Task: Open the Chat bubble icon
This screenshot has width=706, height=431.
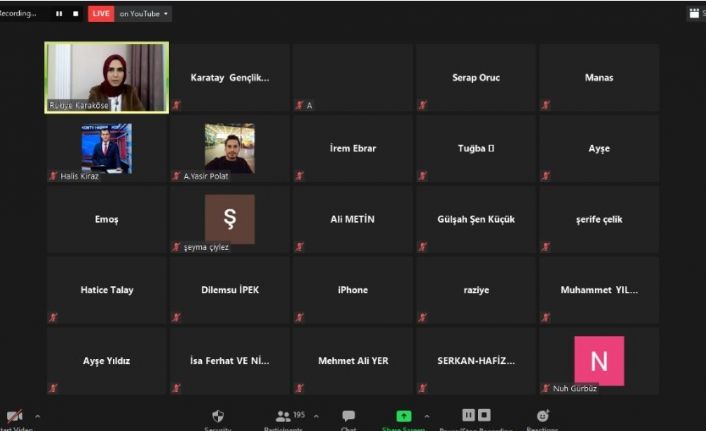Action: 348,416
